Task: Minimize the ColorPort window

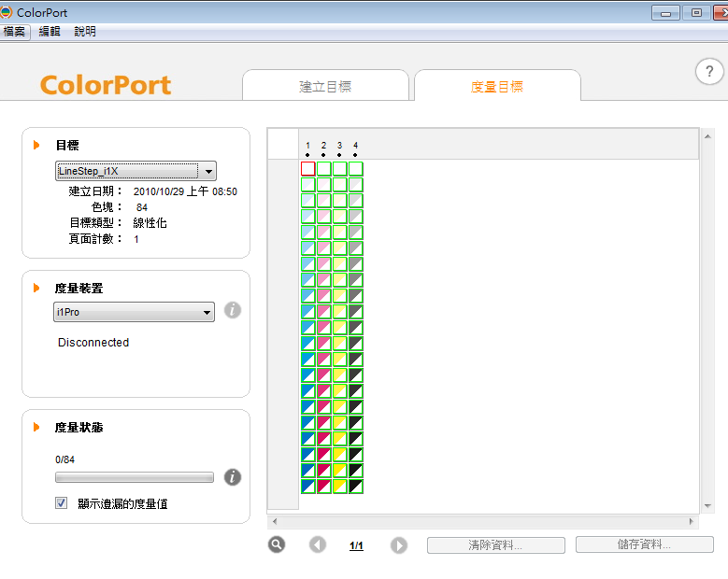Action: (665, 13)
